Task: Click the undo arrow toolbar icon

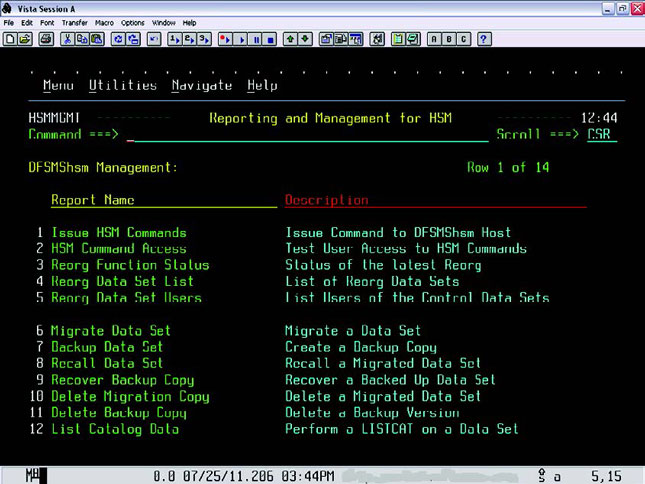Action: point(154,39)
